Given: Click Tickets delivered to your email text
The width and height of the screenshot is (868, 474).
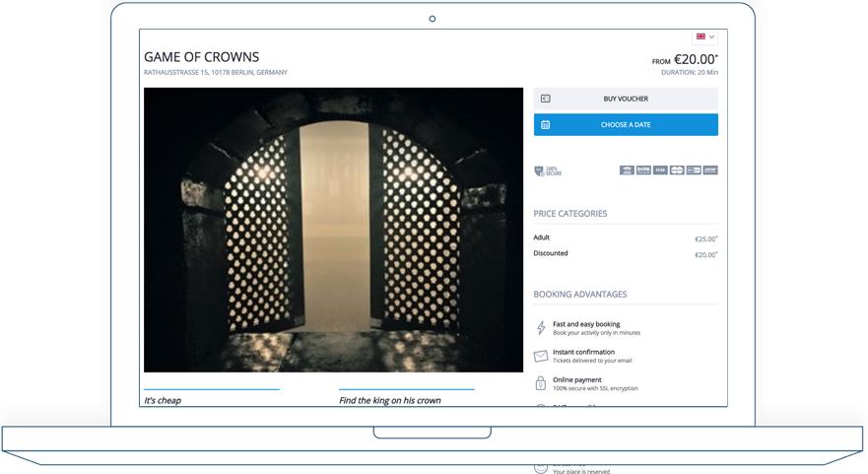Looking at the screenshot, I should click(x=592, y=361).
